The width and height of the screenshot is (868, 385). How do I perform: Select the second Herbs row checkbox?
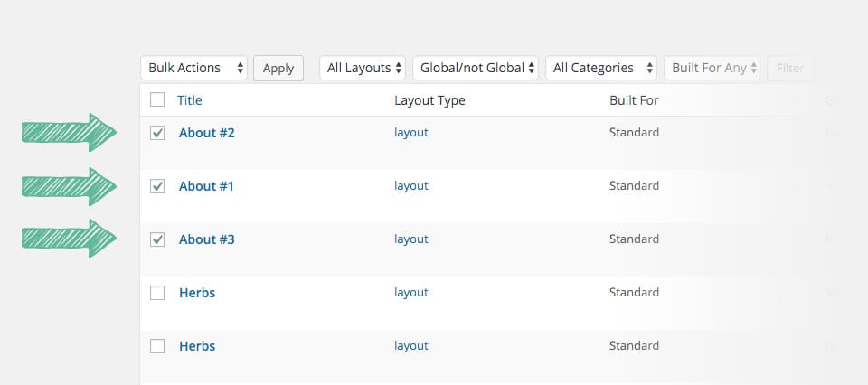tap(157, 346)
